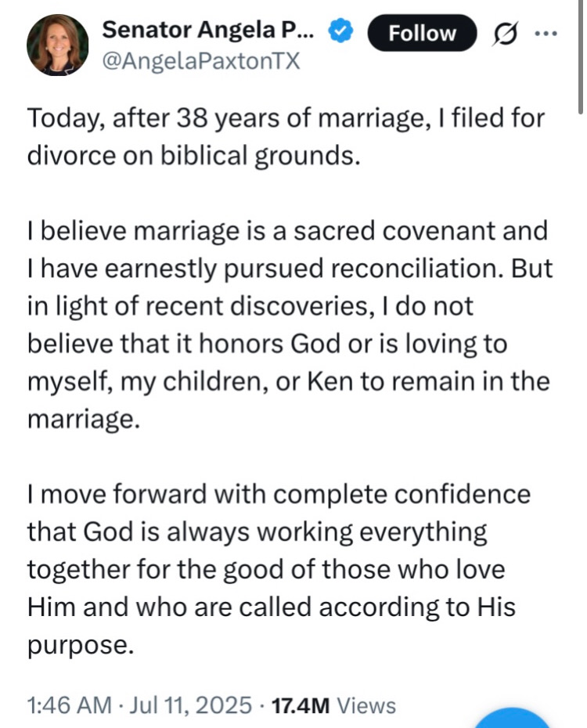Follow Senator Angela Paxton's account
Image resolution: width=587 pixels, height=728 pixels.
[x=422, y=34]
